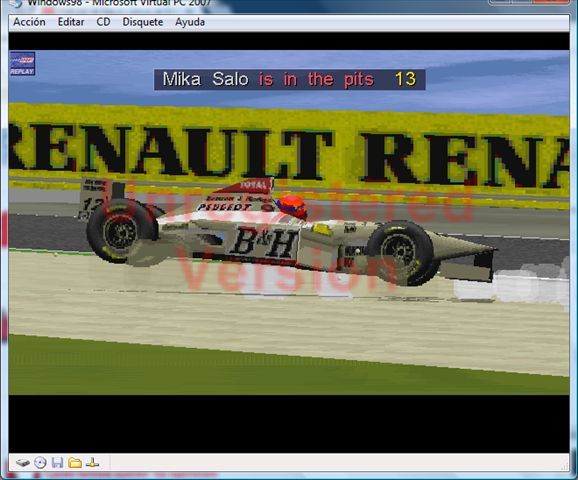Click the 'Mika Salo' driver name
The image size is (578, 480).
[x=206, y=79]
